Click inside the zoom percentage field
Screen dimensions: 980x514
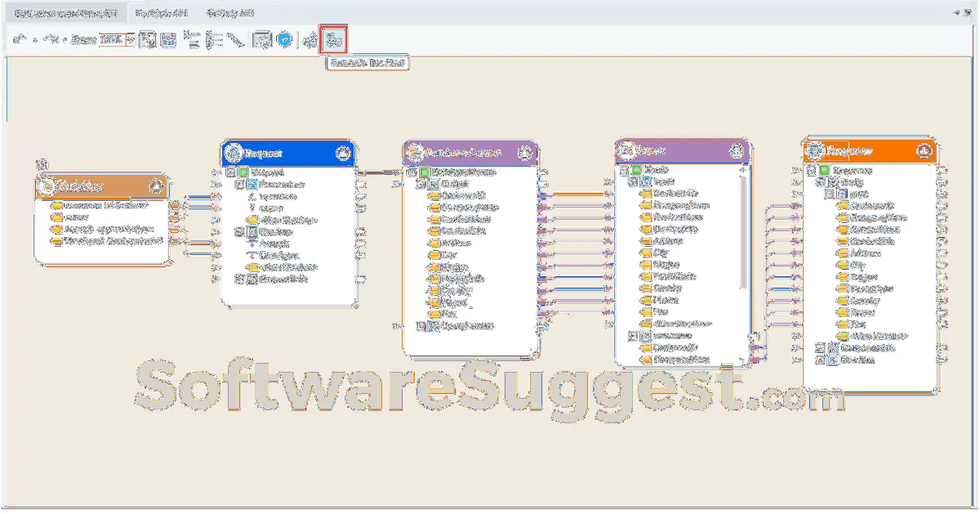112,39
